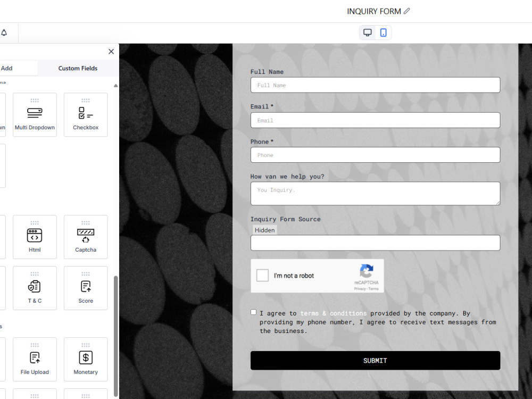This screenshot has height=399, width=532.
Task: Add a File Upload element
Action: point(35,359)
